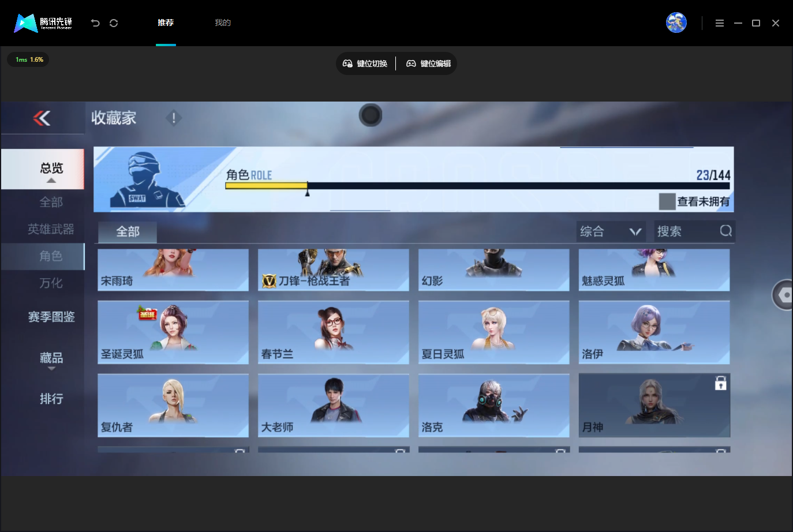The height and width of the screenshot is (532, 793).
Task: Open the 圣诞灵狐 character card
Action: (x=173, y=332)
